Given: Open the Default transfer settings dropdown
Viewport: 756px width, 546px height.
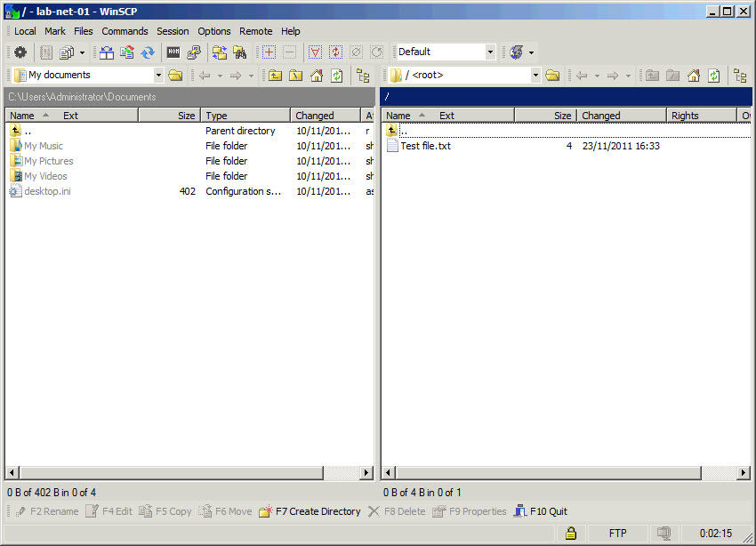Looking at the screenshot, I should click(490, 52).
